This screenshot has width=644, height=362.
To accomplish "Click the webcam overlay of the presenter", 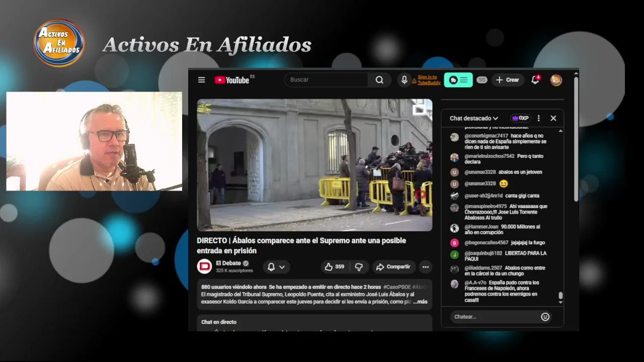I will [x=94, y=141].
